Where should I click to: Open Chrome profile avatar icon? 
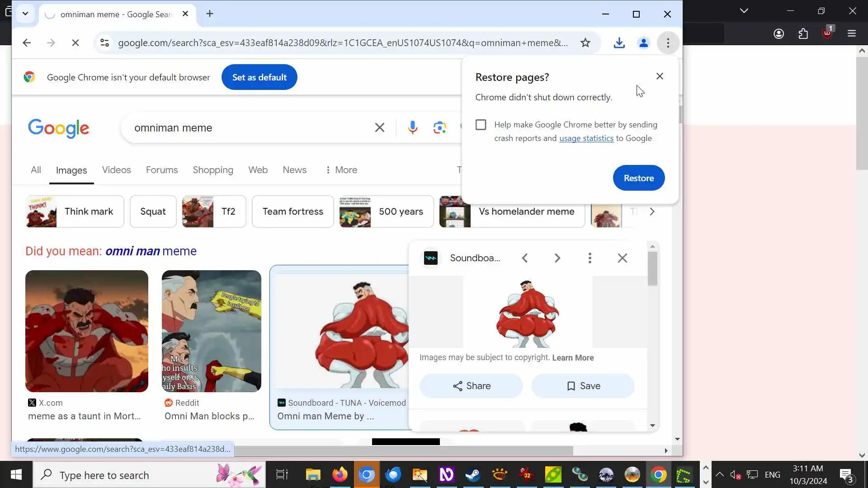click(643, 43)
